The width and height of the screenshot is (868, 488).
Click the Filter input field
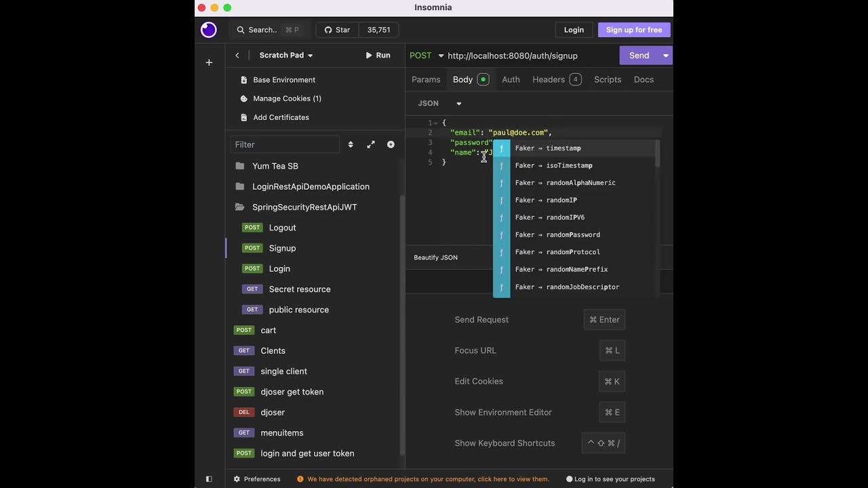(x=285, y=144)
